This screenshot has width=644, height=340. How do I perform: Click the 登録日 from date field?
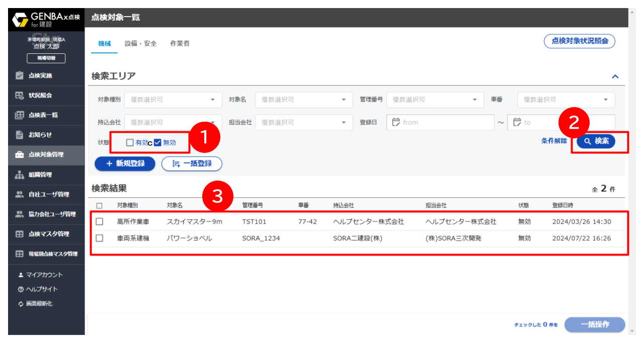(x=441, y=122)
